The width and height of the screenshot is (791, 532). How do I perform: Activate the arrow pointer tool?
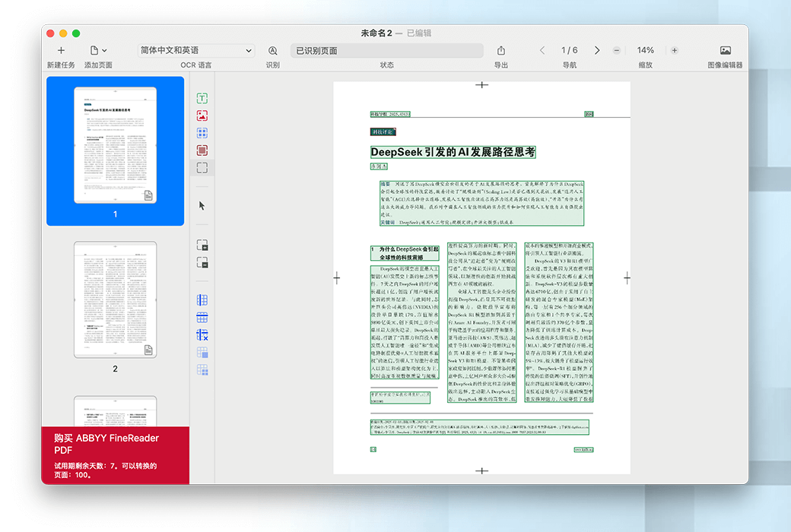[x=202, y=205]
